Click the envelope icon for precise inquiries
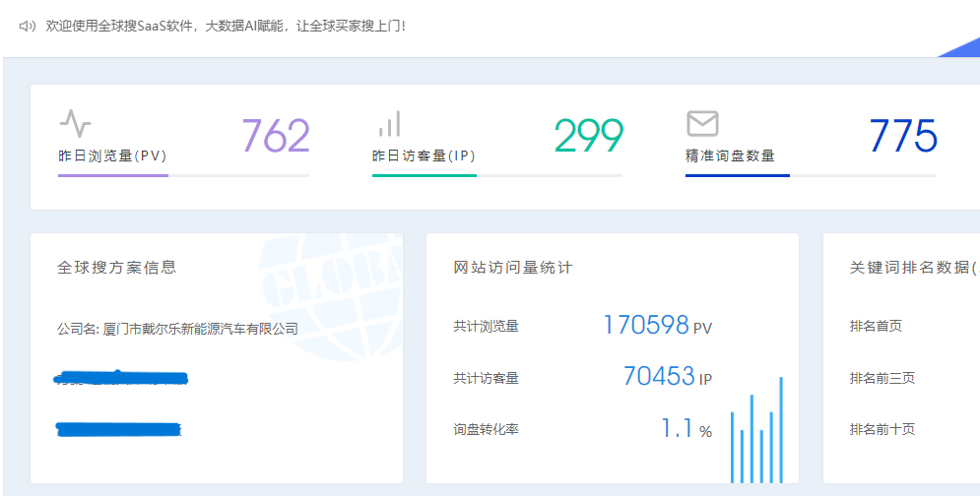The height and width of the screenshot is (496, 980). [x=702, y=123]
